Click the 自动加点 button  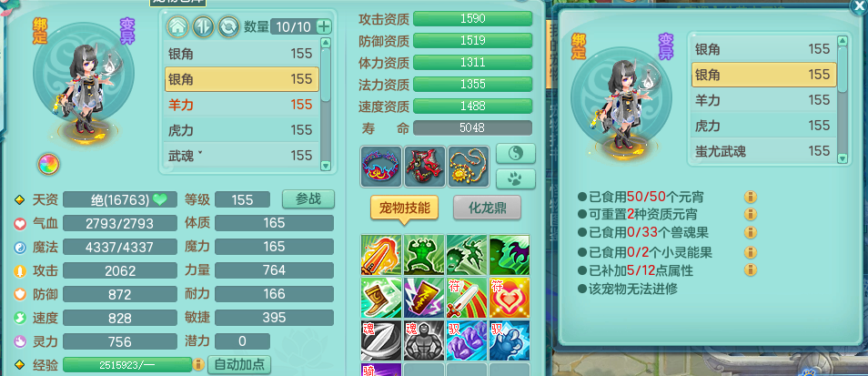239,364
